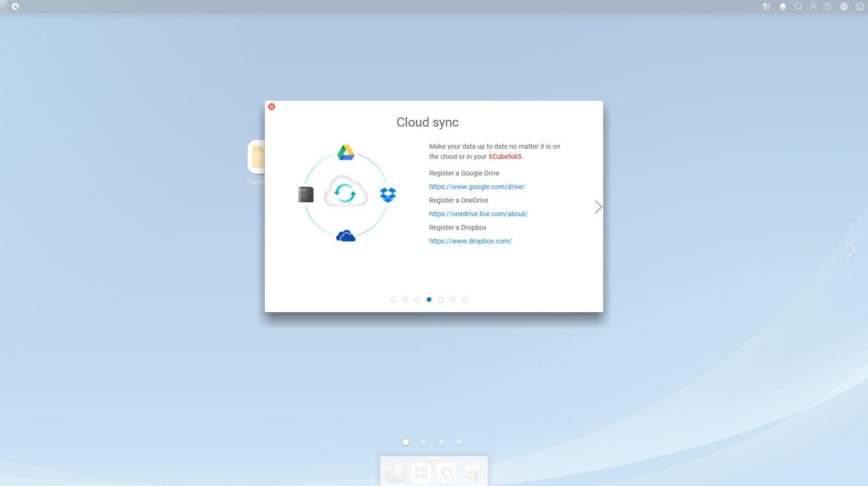Viewport: 868px width, 486px height.
Task: Open the search magnifier in top bar
Action: tap(798, 7)
